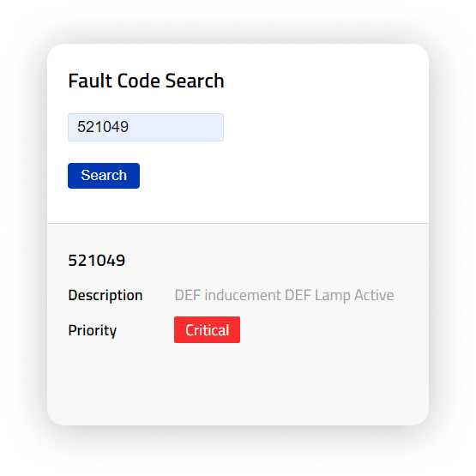Focus the fault code input field
Viewport: 476px width, 476px height.
[146, 127]
